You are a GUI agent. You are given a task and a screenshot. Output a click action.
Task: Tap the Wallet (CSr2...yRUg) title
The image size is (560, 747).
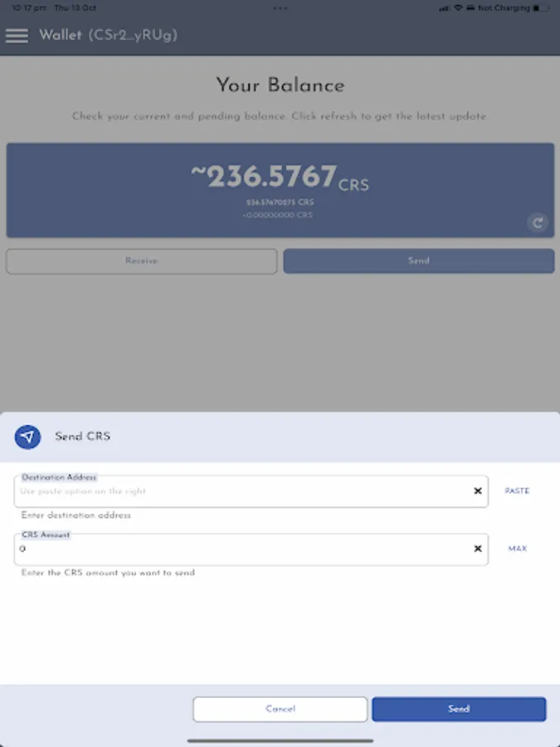(x=108, y=36)
